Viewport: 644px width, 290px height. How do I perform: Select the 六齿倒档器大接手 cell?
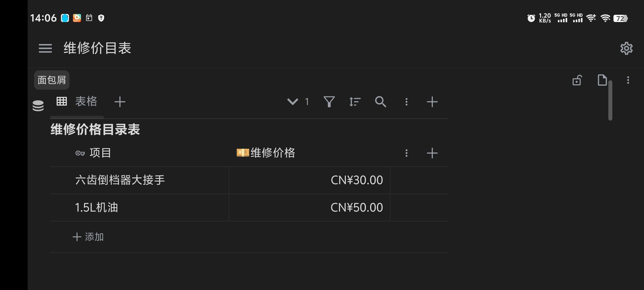point(120,180)
